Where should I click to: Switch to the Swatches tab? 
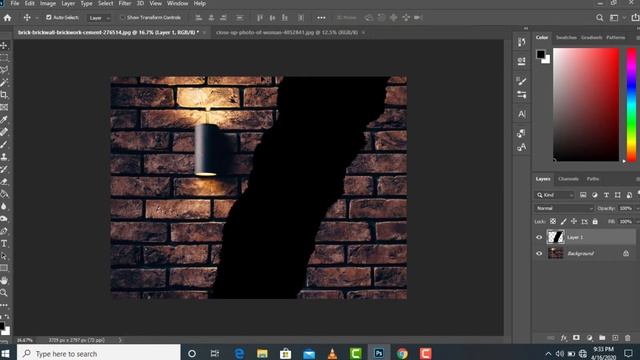(566, 37)
